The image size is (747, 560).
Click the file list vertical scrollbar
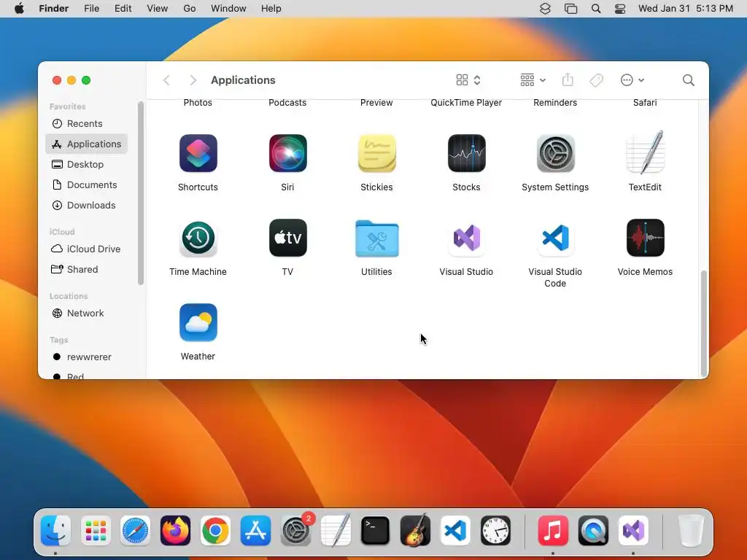(x=704, y=323)
